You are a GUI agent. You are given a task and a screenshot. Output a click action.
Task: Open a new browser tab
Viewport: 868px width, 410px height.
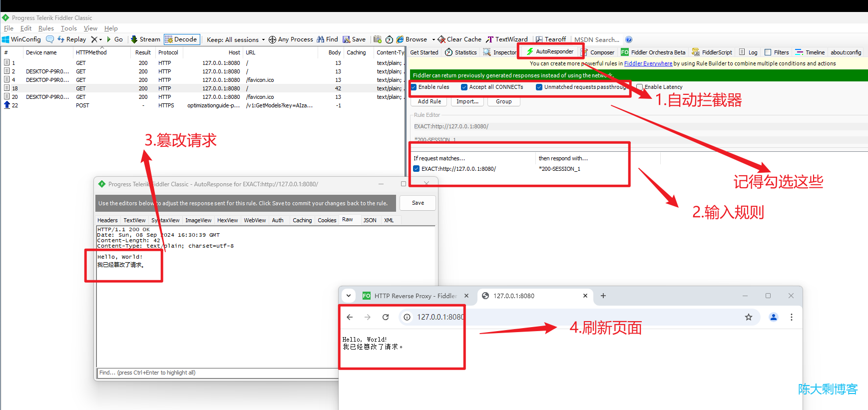click(x=603, y=296)
